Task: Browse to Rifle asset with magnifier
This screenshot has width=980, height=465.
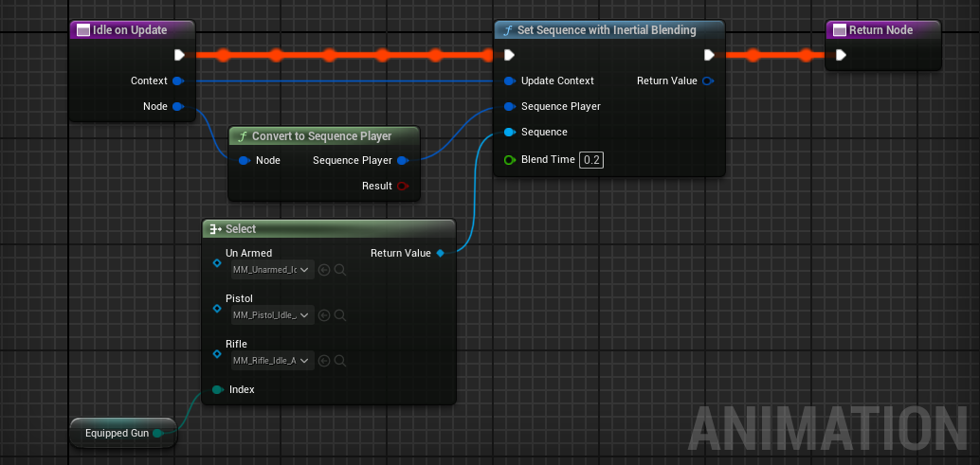Action: click(x=340, y=360)
